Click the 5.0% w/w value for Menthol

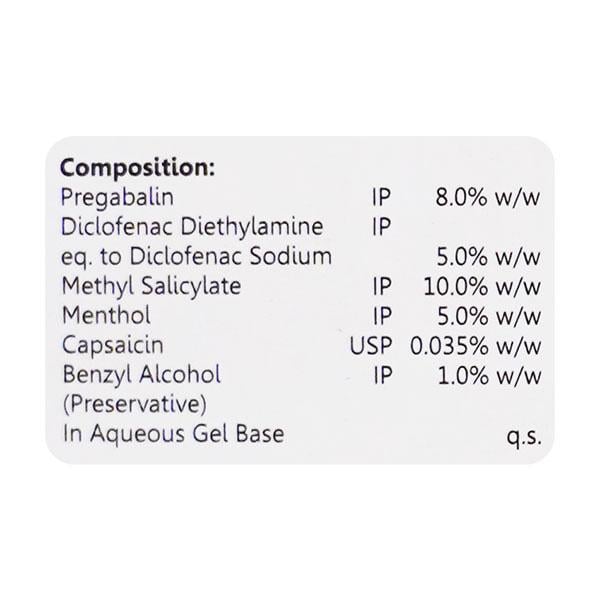pos(488,316)
